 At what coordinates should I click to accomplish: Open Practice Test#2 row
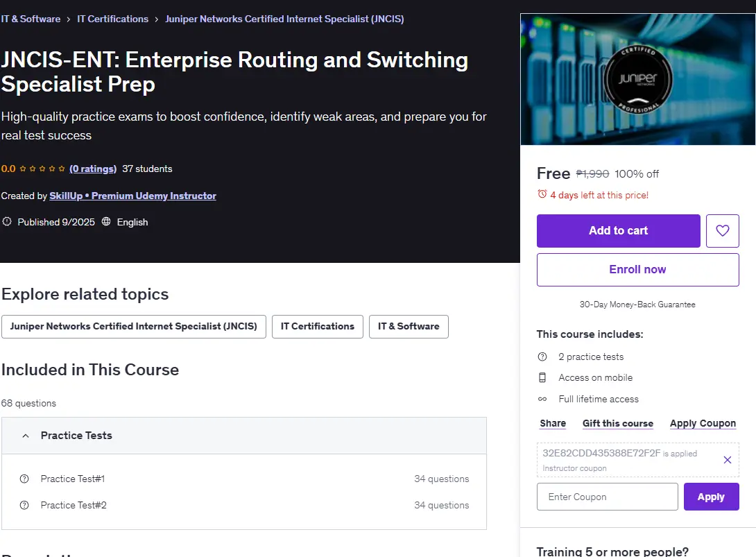(244, 505)
